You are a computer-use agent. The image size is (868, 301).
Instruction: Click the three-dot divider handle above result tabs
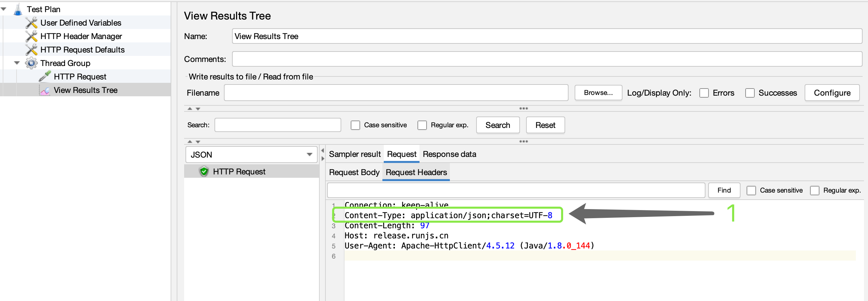click(523, 141)
